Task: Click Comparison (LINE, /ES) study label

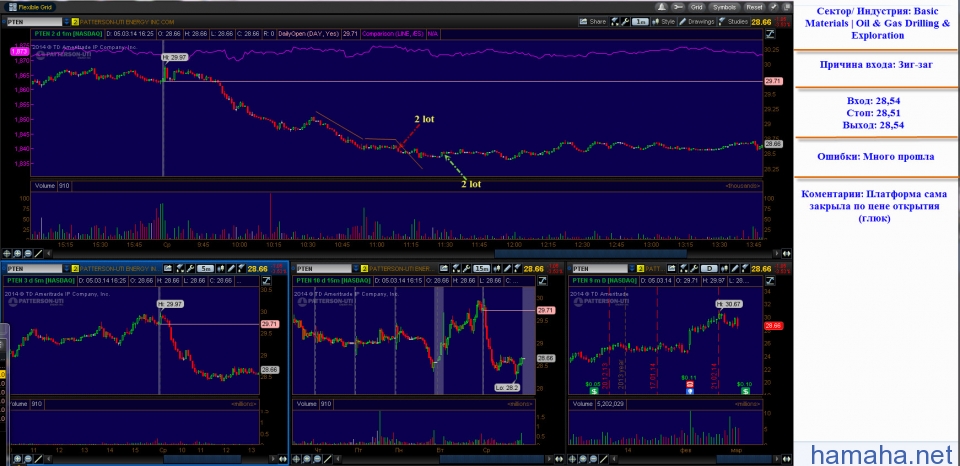Action: (x=392, y=34)
